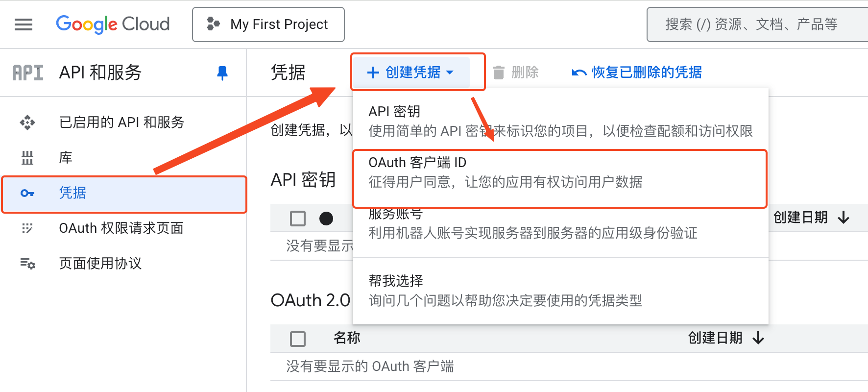
Task: Click 恢复已删除的凭据 link
Action: pyautogui.click(x=646, y=73)
